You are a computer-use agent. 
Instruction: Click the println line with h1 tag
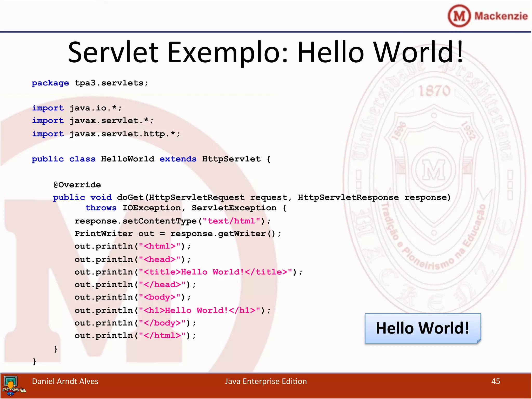(172, 310)
